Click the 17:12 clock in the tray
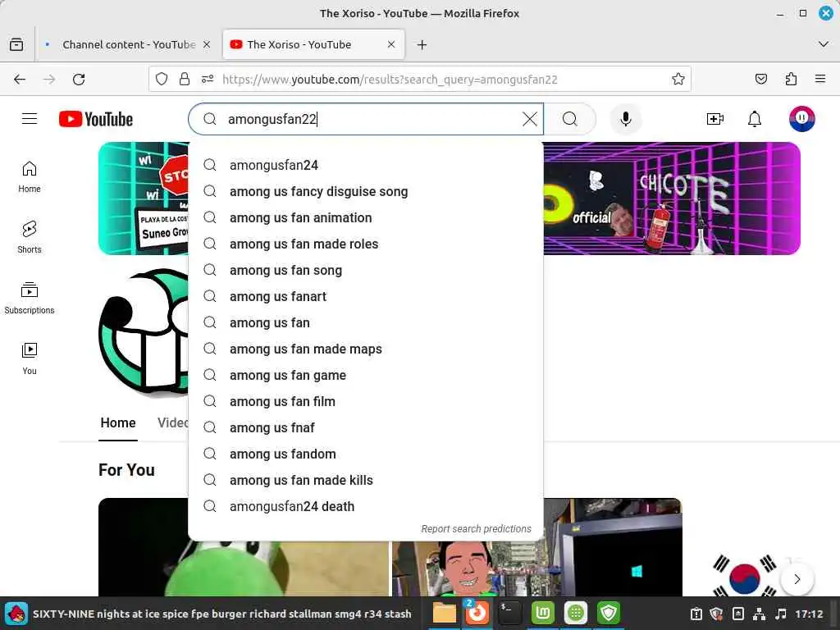This screenshot has height=630, width=840. coord(809,614)
